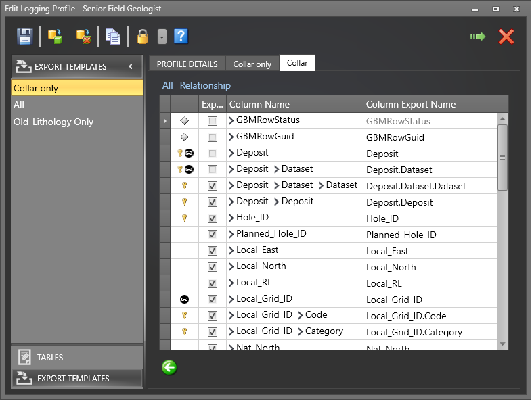Click the Relationship filter link
Image resolution: width=532 pixels, height=401 pixels.
[205, 85]
